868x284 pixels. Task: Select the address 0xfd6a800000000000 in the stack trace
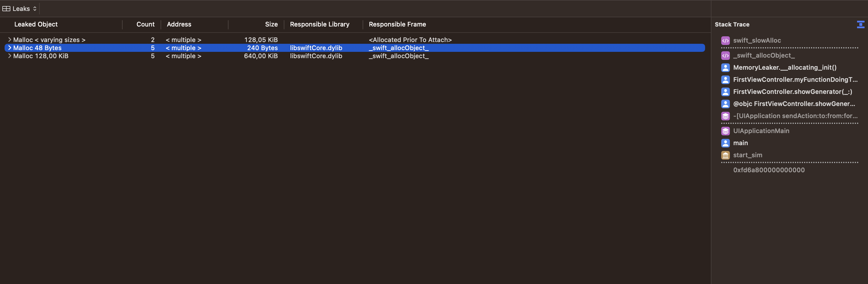pos(769,170)
